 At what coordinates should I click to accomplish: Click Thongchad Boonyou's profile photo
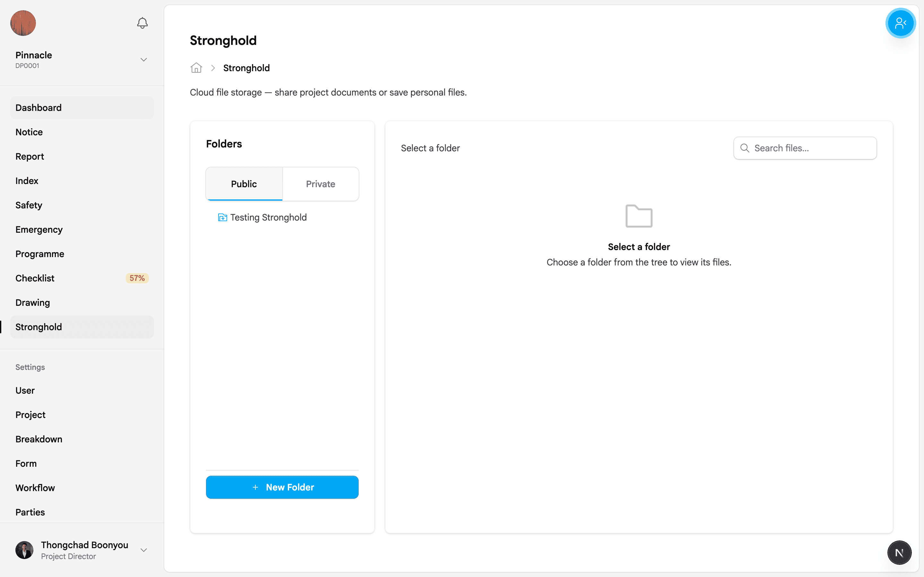click(24, 550)
